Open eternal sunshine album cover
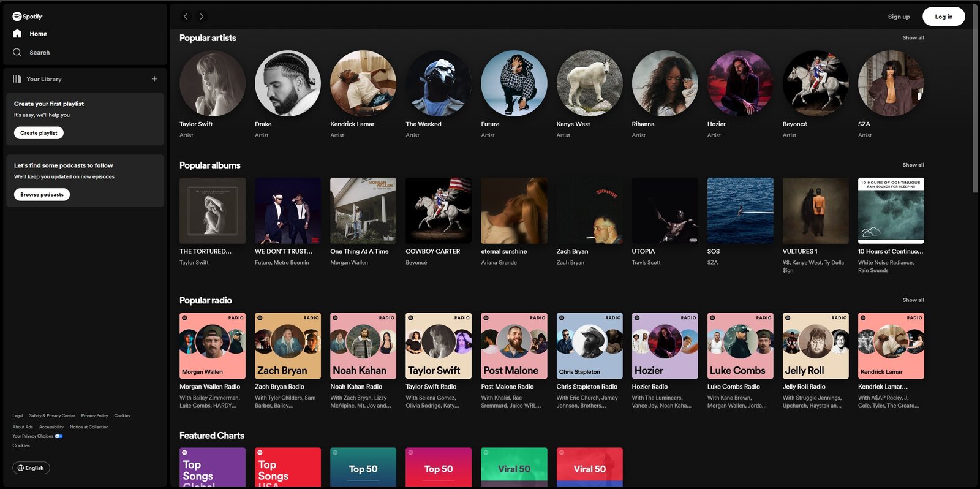 pyautogui.click(x=514, y=211)
